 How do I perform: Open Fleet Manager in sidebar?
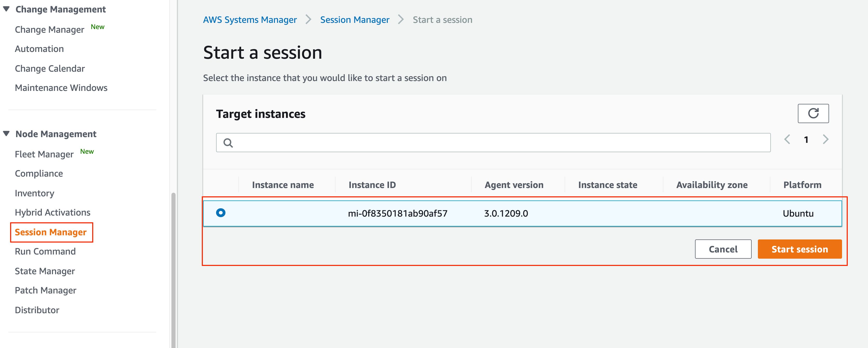[44, 154]
